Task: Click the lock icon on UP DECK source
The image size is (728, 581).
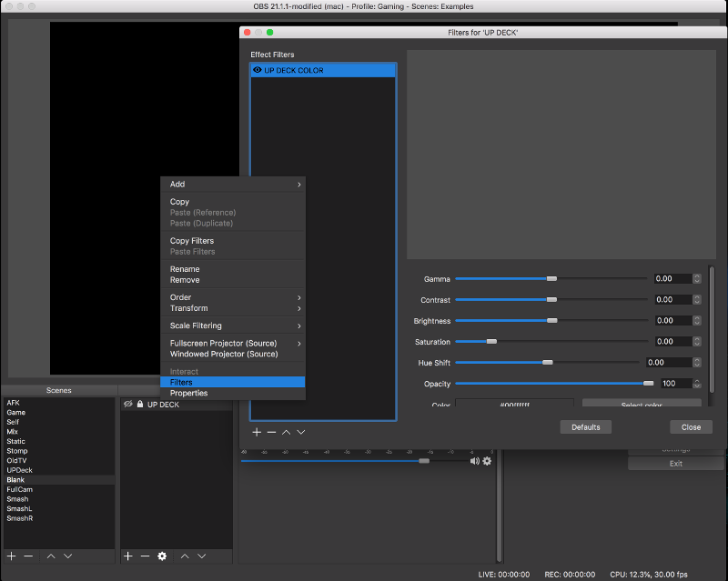Action: click(140, 405)
